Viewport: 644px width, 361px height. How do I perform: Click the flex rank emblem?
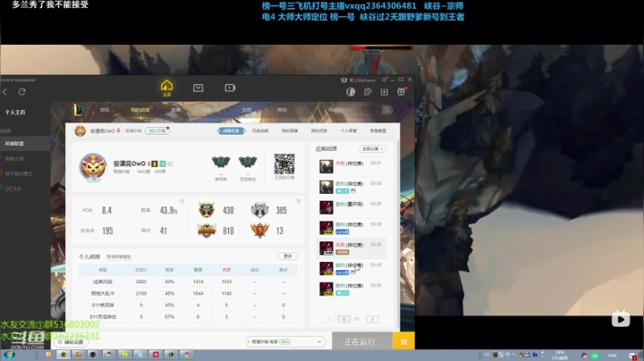pos(248,163)
